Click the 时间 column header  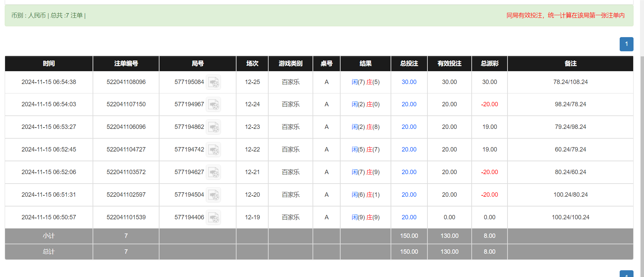[49, 63]
